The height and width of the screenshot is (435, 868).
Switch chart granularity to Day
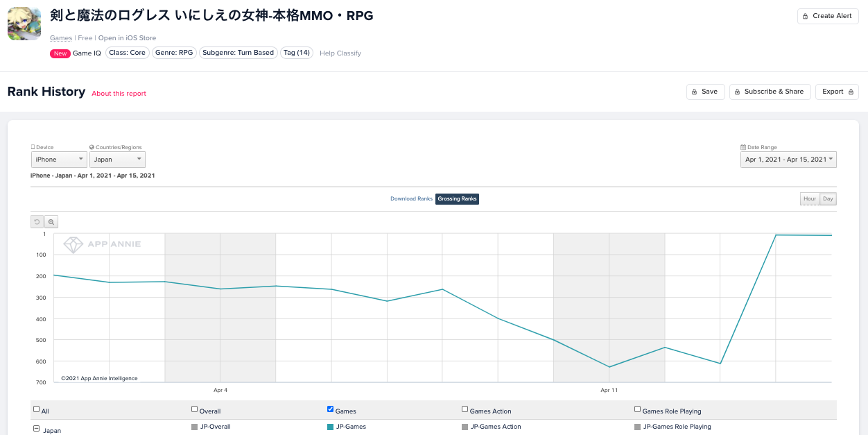click(x=828, y=199)
